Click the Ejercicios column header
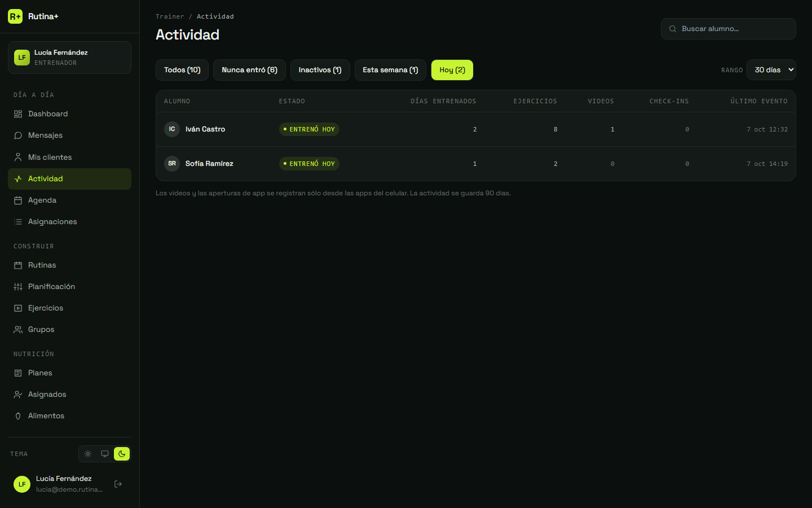Screen dimensions: 812x508 (535, 102)
